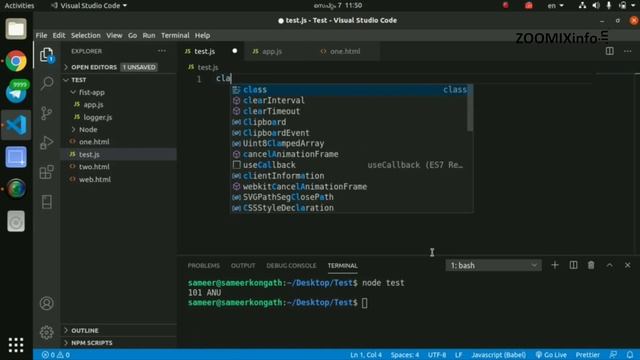The image size is (640, 360).
Task: Open Run and Debug view
Action: [47, 142]
